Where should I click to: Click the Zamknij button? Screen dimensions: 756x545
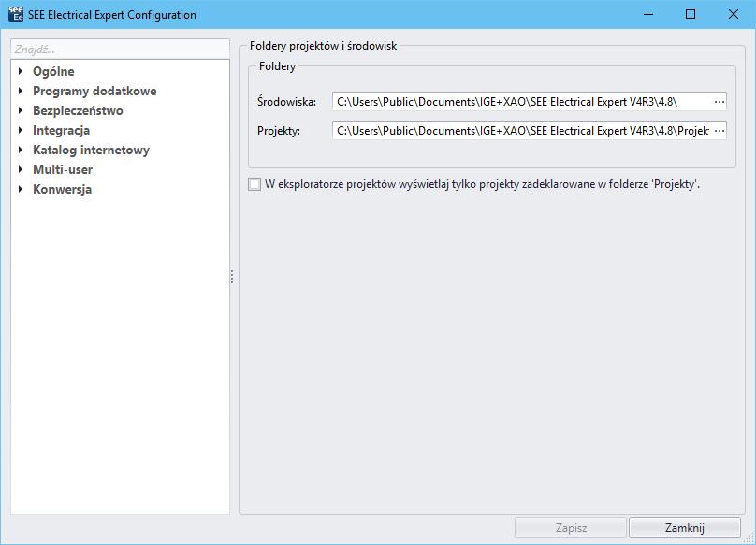pyautogui.click(x=685, y=527)
